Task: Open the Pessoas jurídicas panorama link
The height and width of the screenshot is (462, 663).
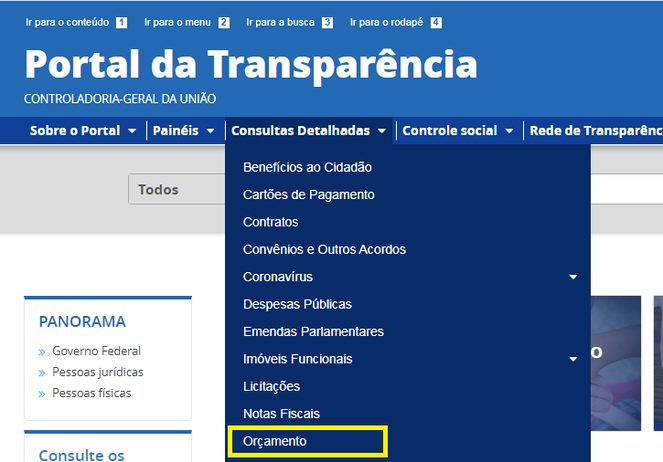Action: 98,372
